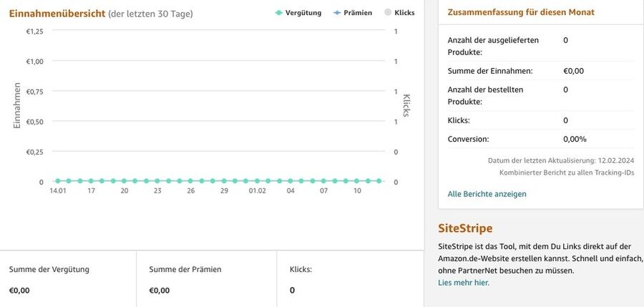
Task: Click the SiteStripe heading
Action: click(465, 228)
